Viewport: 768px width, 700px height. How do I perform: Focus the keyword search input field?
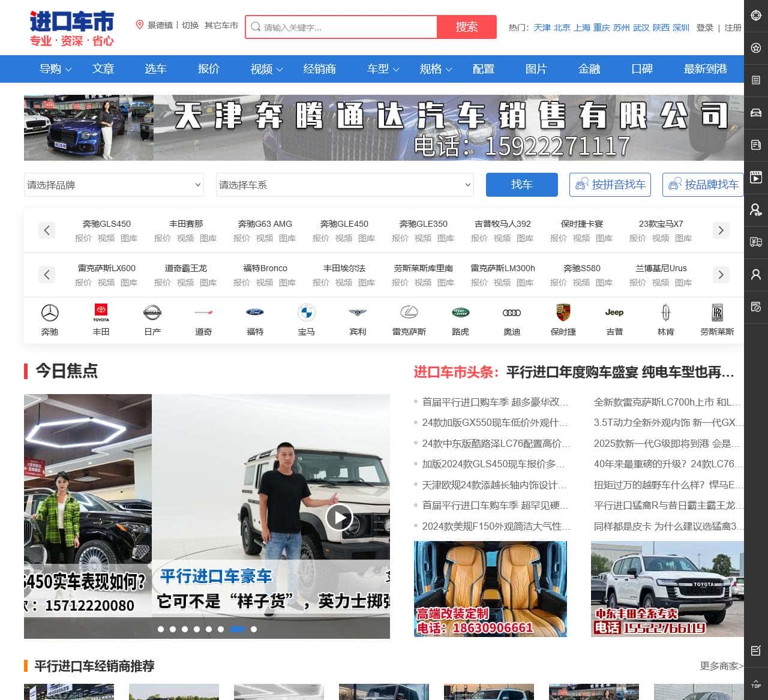[342, 27]
